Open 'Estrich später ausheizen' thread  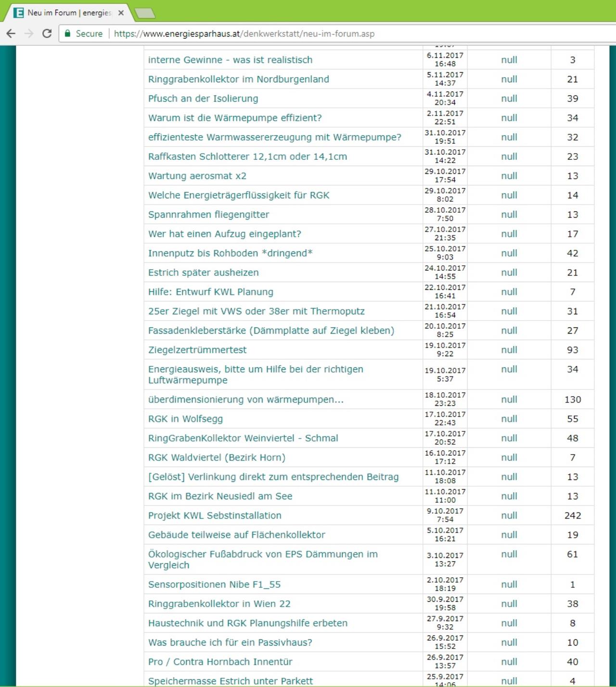click(x=204, y=272)
